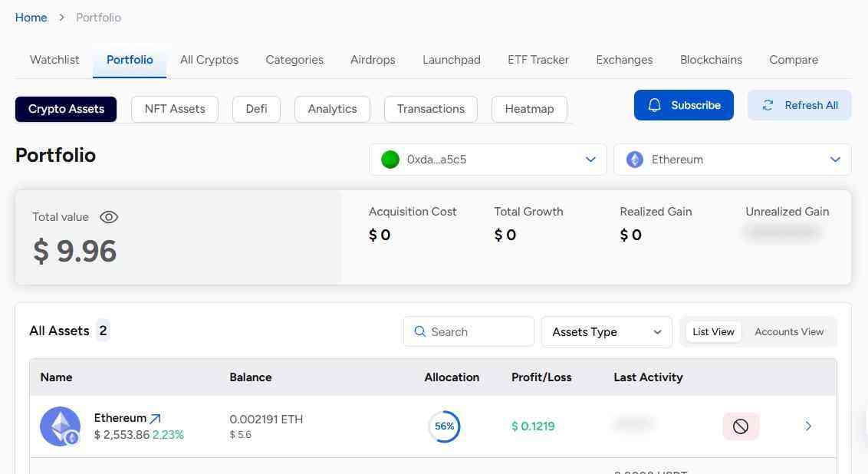868x474 pixels.
Task: Toggle total value visibility eye icon
Action: coord(109,217)
